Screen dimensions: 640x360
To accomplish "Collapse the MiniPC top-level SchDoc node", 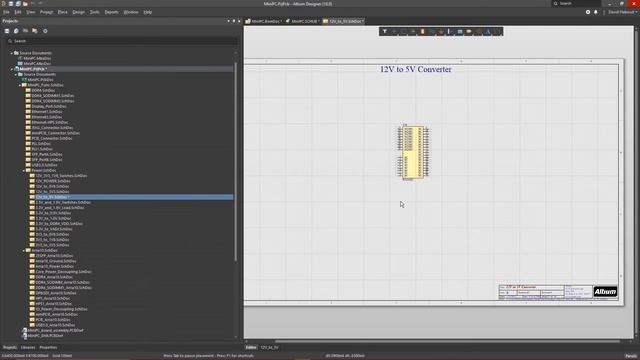I will (20, 85).
